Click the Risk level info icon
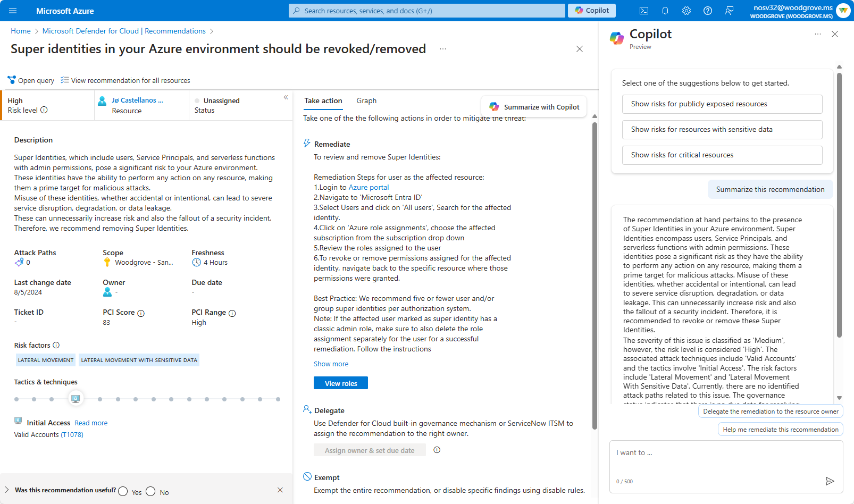This screenshot has height=504, width=854. [44, 110]
